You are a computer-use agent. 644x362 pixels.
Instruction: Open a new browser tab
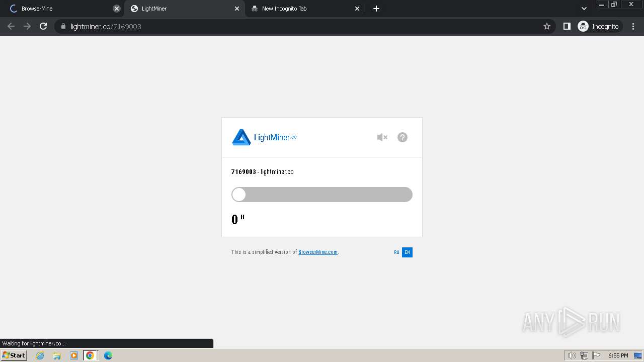[x=376, y=9]
